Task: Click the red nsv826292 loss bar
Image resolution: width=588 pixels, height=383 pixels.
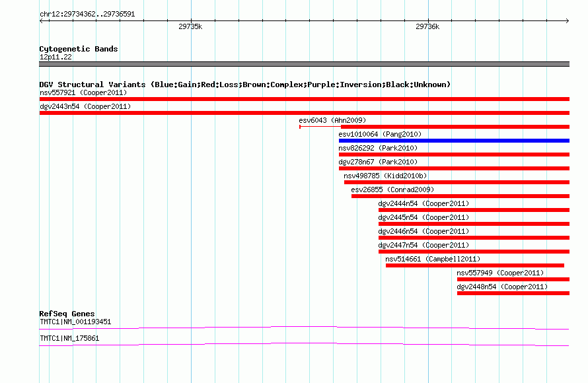Action: (x=454, y=155)
